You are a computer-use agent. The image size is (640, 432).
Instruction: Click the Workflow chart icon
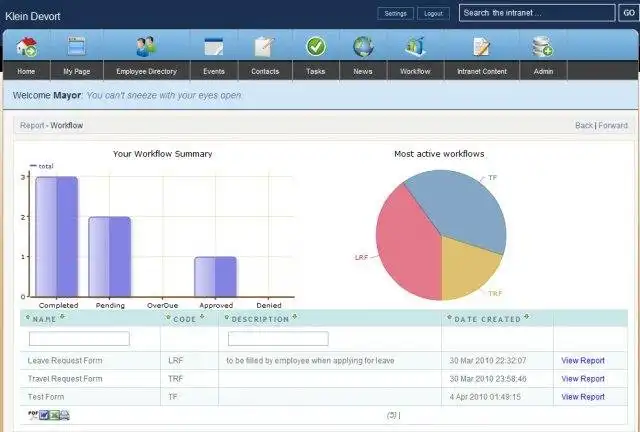point(415,46)
